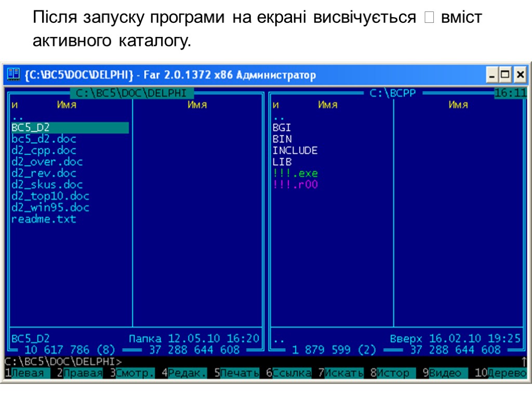
Task: Select readme.txt file
Action: pyautogui.click(x=44, y=219)
